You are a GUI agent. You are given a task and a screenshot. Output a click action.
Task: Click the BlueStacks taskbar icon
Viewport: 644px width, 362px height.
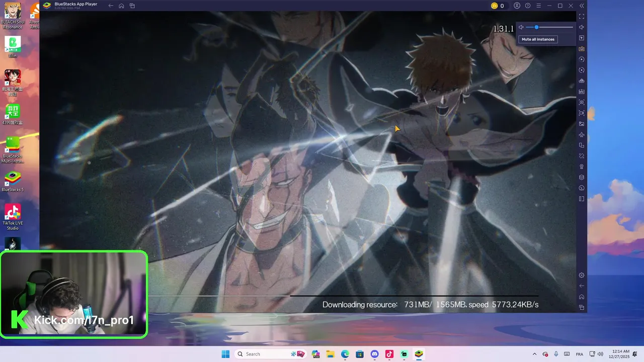click(419, 354)
